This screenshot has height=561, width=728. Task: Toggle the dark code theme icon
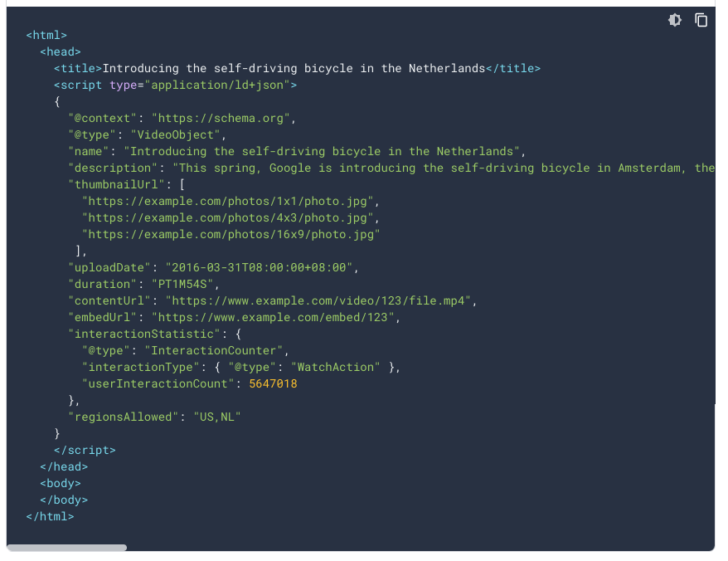point(675,20)
